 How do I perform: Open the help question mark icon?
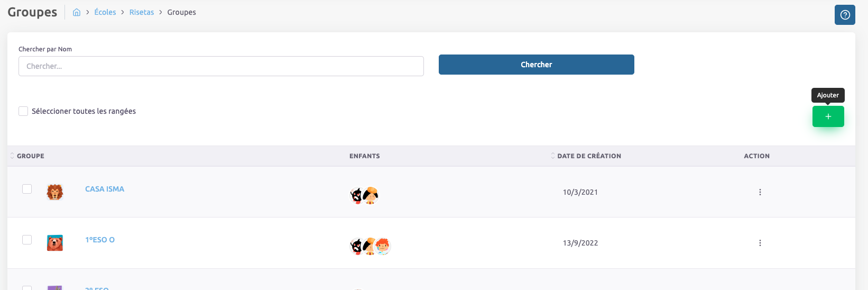click(845, 15)
